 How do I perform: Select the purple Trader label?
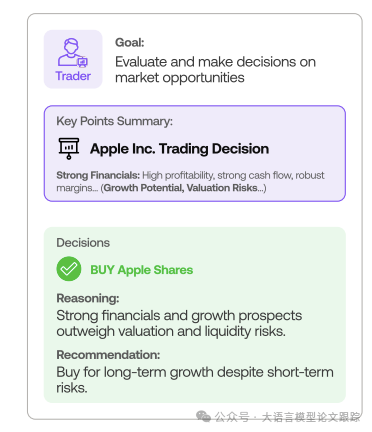click(73, 76)
